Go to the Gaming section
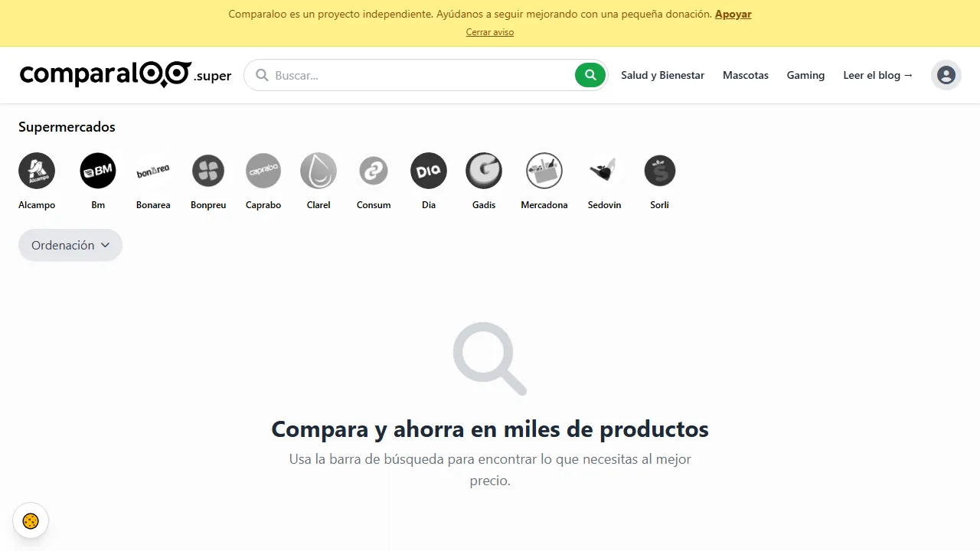The height and width of the screenshot is (551, 980). [805, 74]
